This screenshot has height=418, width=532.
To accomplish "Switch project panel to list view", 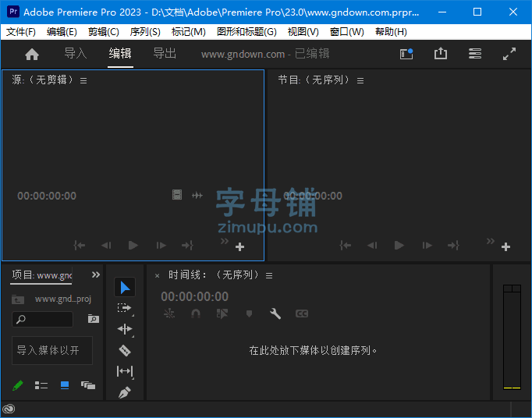I will point(41,385).
